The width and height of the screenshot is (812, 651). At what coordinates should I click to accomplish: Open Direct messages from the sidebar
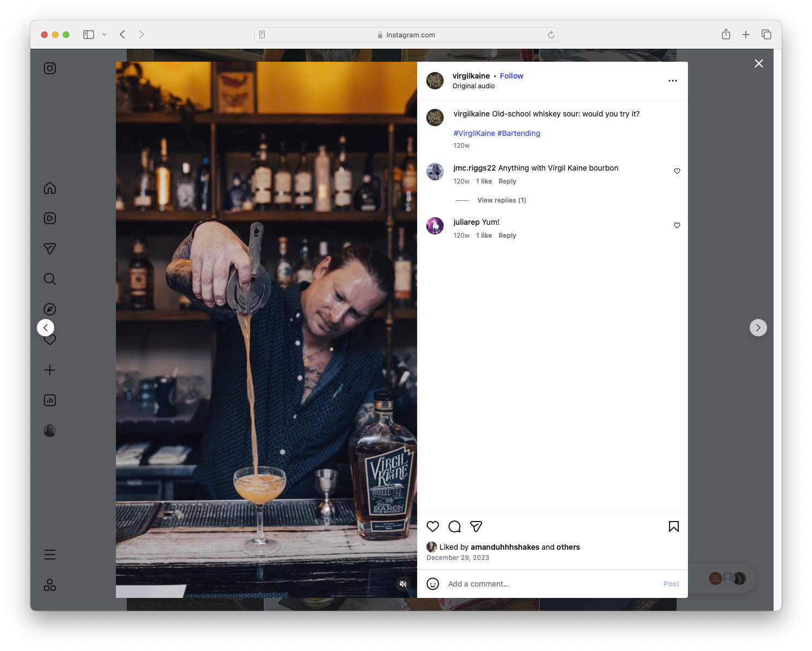(x=49, y=249)
